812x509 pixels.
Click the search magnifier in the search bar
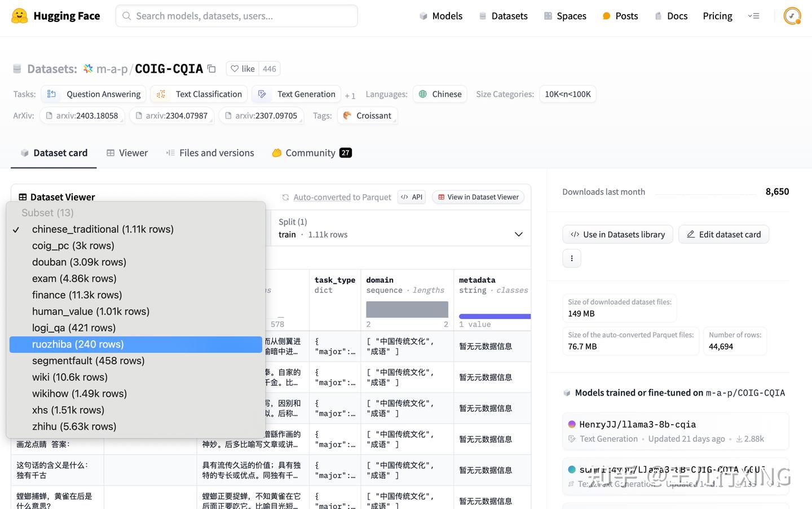pyautogui.click(x=126, y=16)
